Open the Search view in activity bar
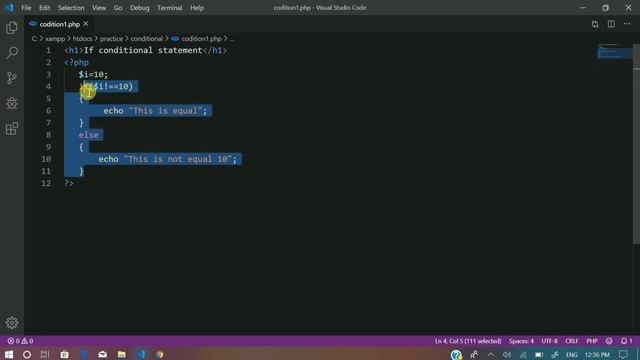The image size is (640, 360). click(12, 52)
